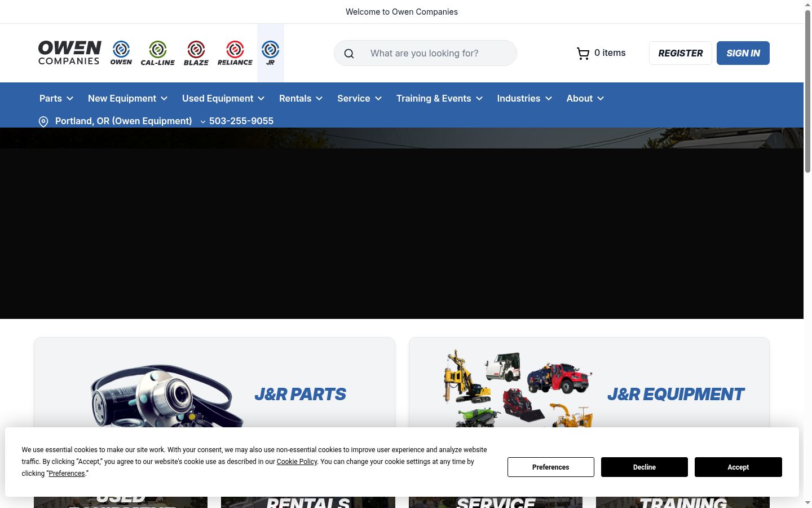
Task: Click the location pin icon
Action: tap(43, 122)
